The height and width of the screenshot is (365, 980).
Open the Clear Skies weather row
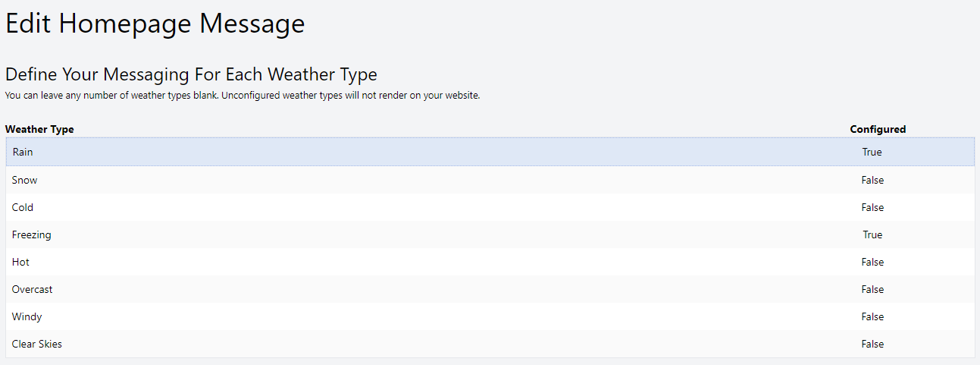490,344
